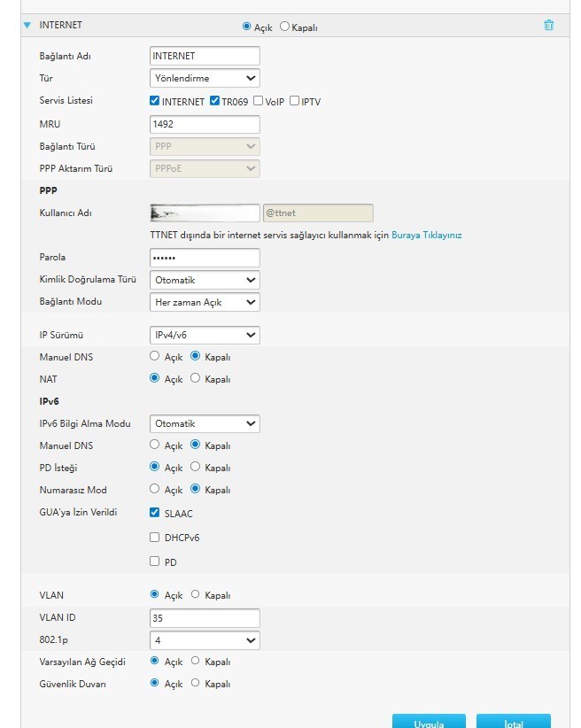This screenshot has width=581, height=728.
Task: Click the VLAN ID input field
Action: point(205,617)
